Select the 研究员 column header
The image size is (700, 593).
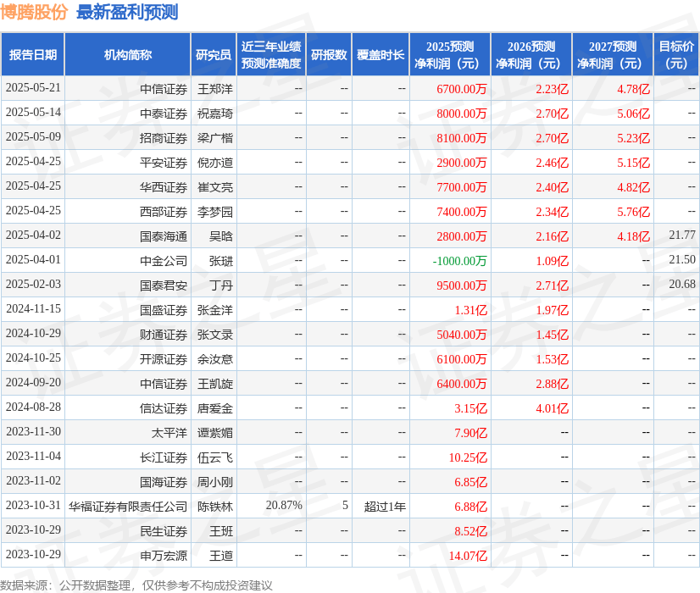[x=214, y=54]
